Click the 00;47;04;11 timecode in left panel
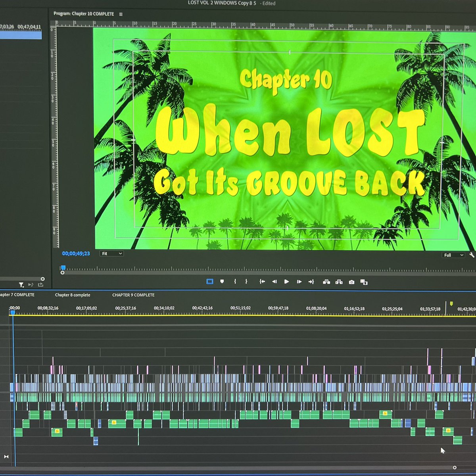 point(29,27)
